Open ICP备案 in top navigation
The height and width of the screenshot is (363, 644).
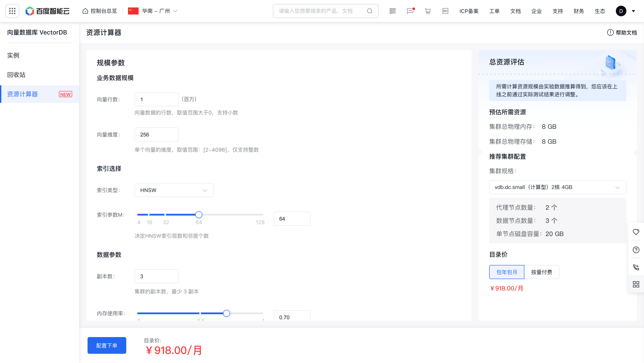coord(469,11)
